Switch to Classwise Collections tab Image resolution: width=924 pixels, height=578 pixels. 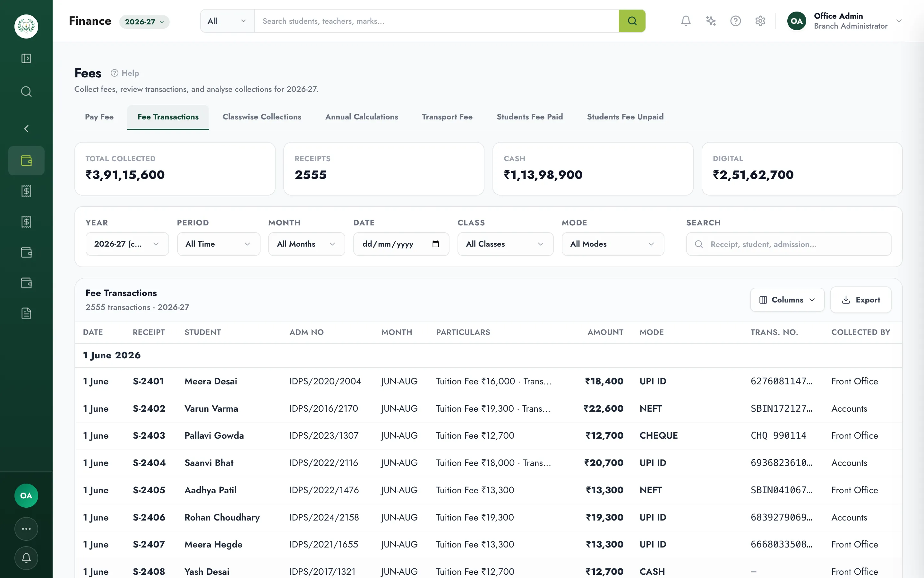coord(262,117)
